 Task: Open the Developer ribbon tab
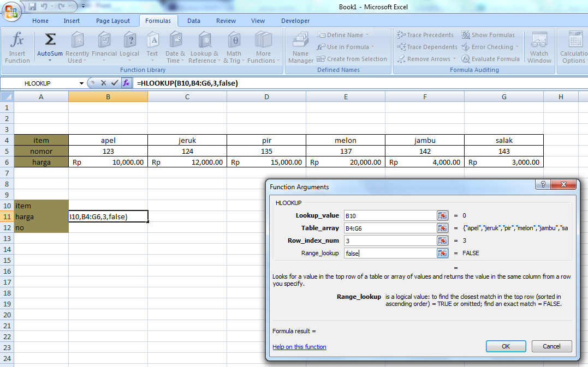(x=295, y=21)
